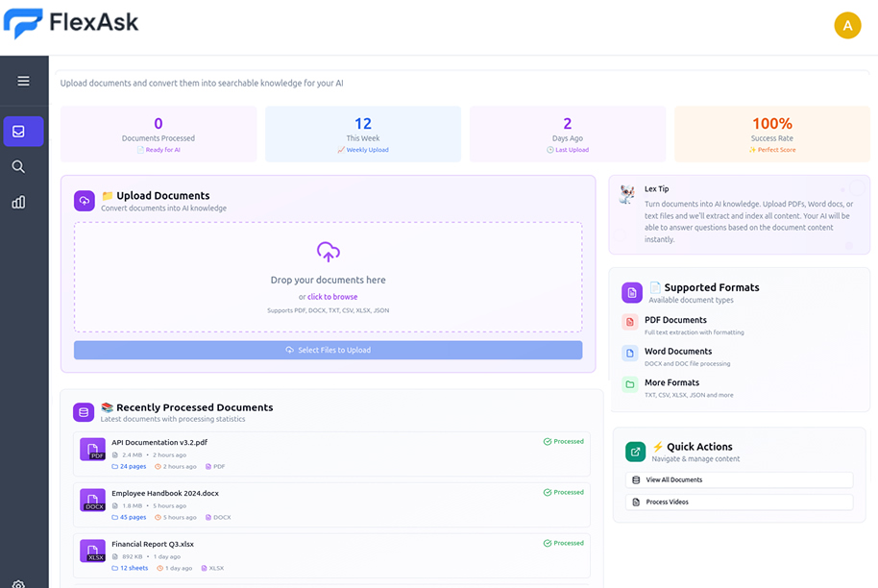
Task: Open Employee Handbook 2024.docx
Action: (165, 493)
